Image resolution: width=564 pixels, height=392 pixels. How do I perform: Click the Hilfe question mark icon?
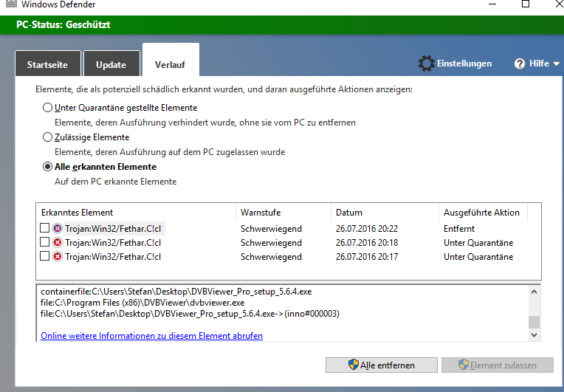click(520, 63)
